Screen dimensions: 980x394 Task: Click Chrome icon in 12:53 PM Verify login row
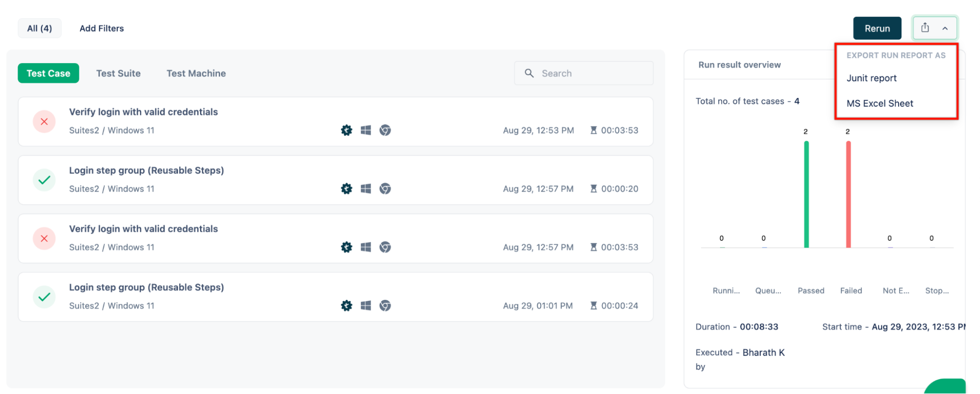click(x=385, y=130)
